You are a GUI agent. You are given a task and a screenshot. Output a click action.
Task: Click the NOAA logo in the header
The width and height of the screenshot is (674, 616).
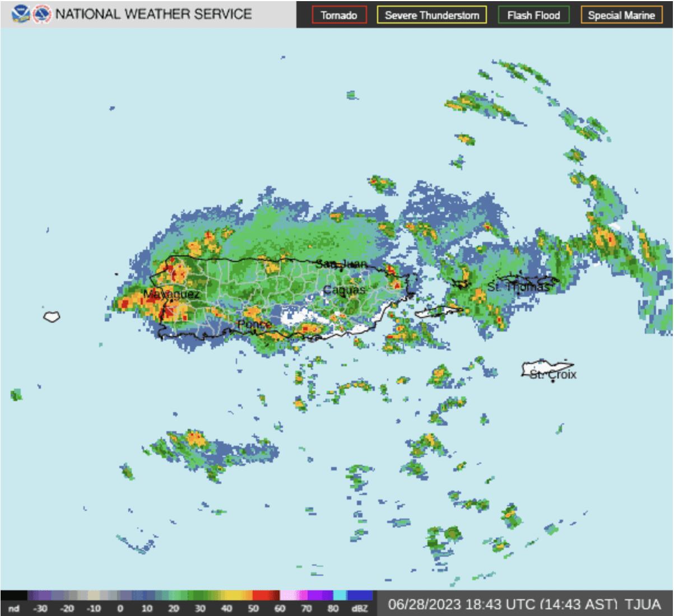pyautogui.click(x=20, y=14)
